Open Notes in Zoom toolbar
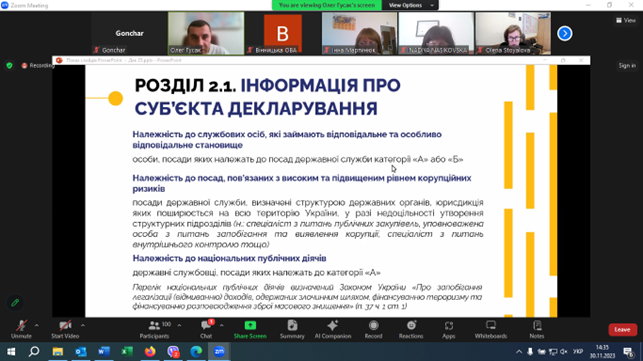 [x=537, y=329]
